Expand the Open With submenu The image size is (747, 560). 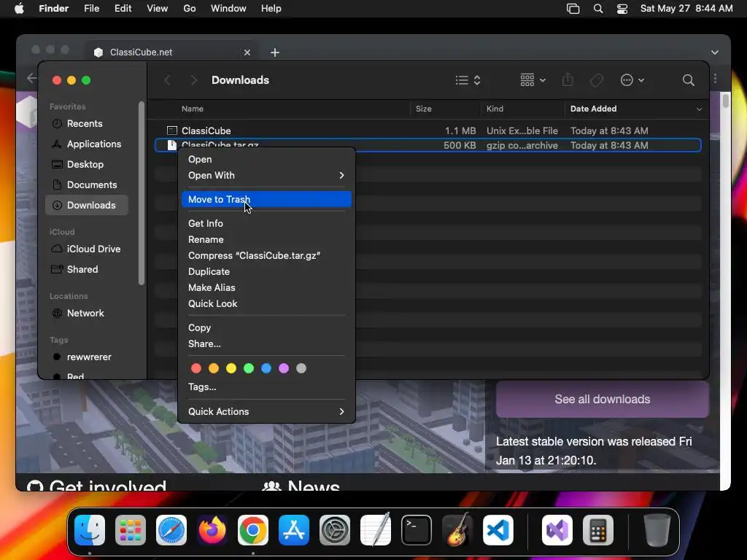[266, 175]
